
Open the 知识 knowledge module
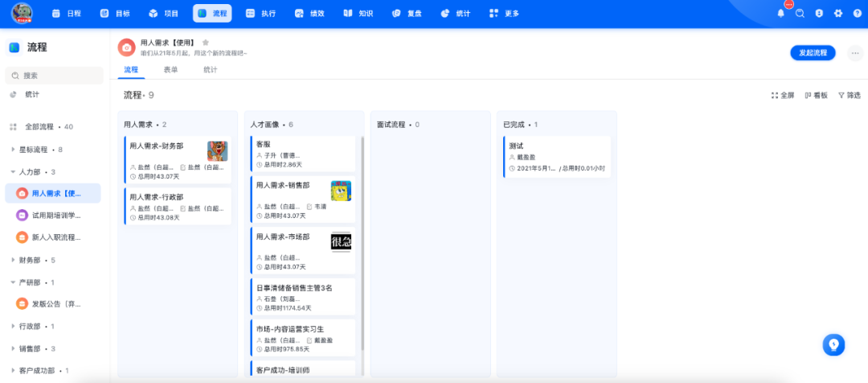point(358,14)
